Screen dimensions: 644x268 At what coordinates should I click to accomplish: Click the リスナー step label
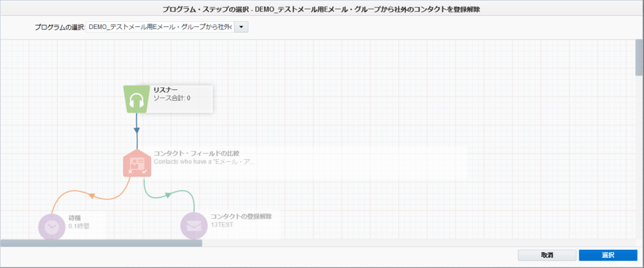click(x=165, y=90)
